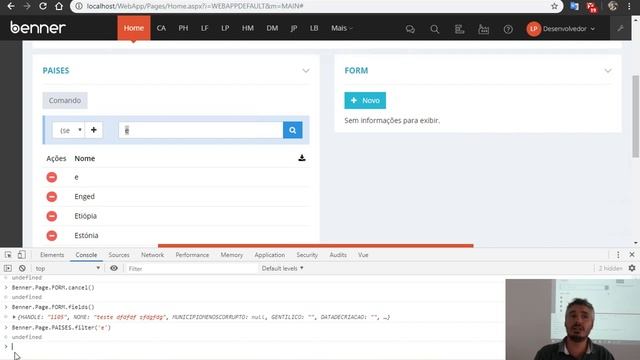Switch to the Console tab
Screen dimensions: 640x360
86,255
